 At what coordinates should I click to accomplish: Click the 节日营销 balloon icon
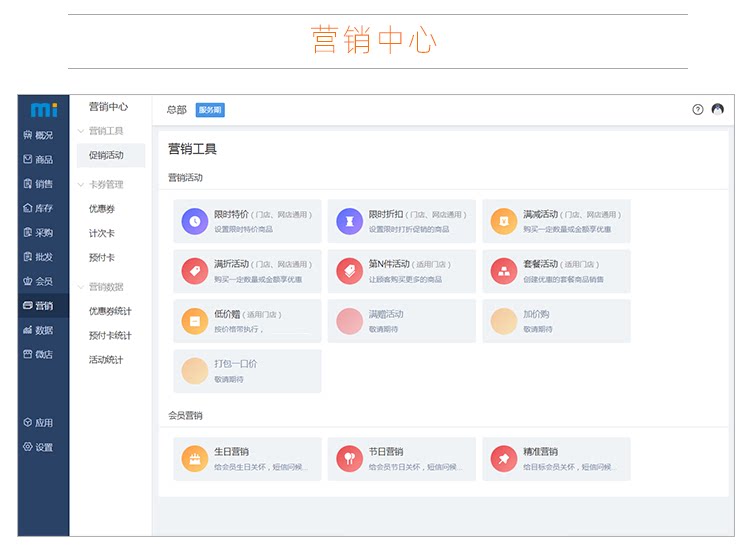(349, 458)
